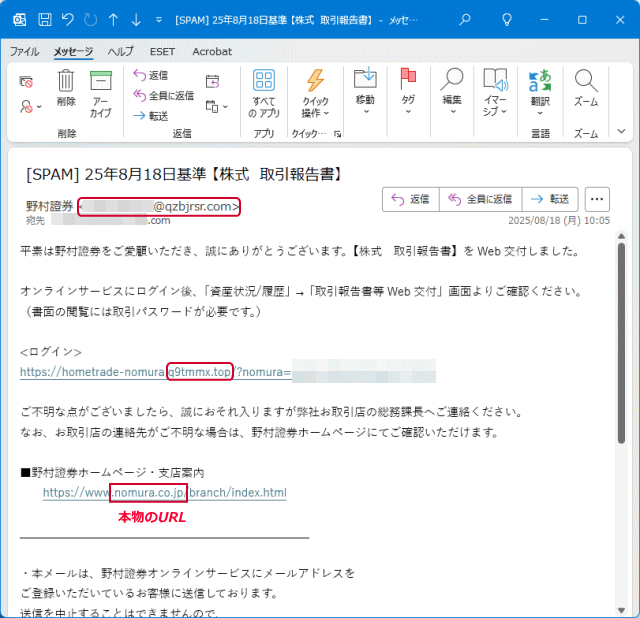Switch to the ESET tab
The image size is (640, 618).
162,51
